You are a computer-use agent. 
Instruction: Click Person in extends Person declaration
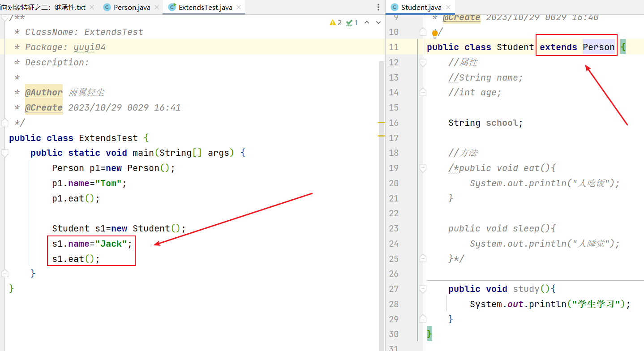tap(599, 47)
